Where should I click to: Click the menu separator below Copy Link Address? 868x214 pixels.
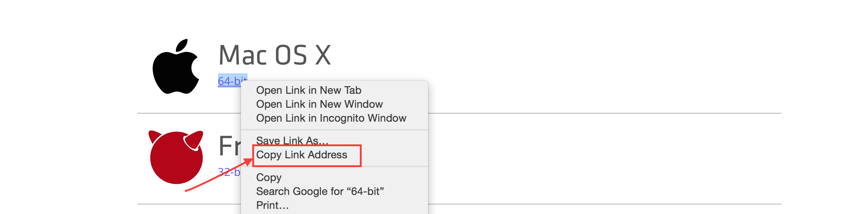(334, 166)
